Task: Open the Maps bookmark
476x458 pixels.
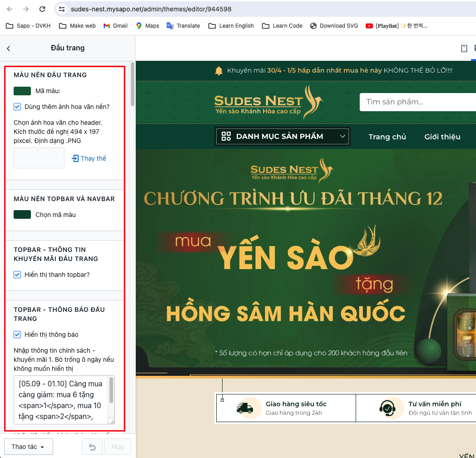Action: click(148, 26)
